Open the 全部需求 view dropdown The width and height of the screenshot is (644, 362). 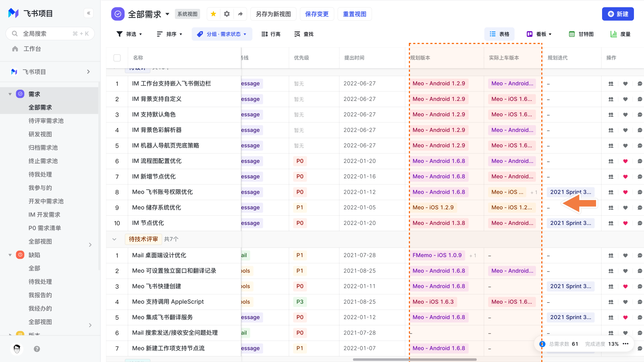[167, 14]
